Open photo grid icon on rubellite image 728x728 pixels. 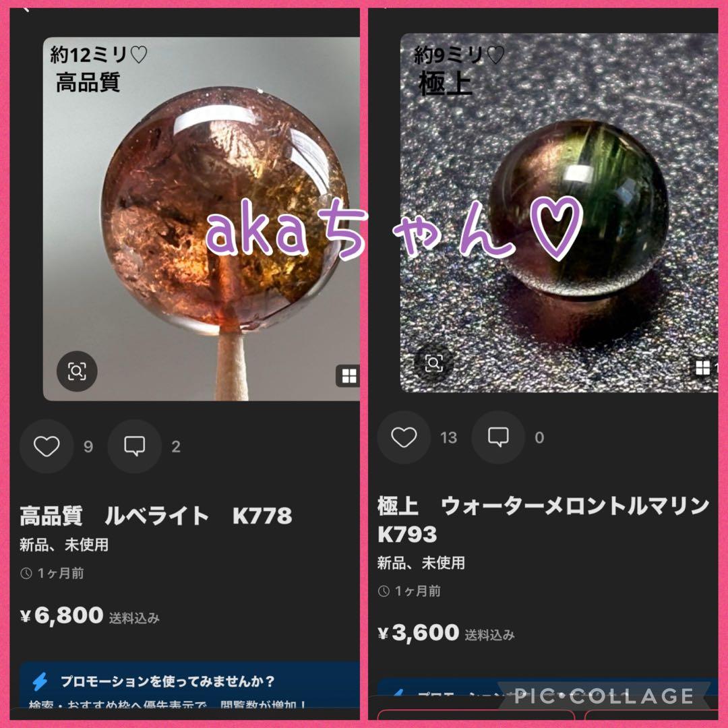tap(348, 375)
